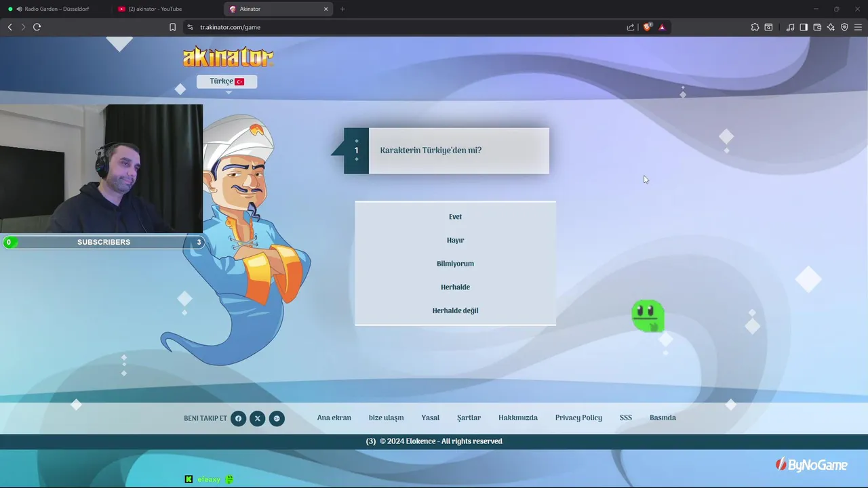Select the Akinator tab
Image resolution: width=868 pixels, height=488 pixels.
(x=278, y=9)
